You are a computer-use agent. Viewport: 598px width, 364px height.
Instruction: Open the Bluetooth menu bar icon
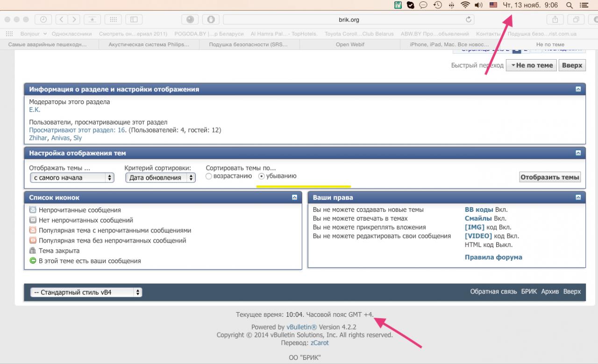pyautogui.click(x=451, y=5)
